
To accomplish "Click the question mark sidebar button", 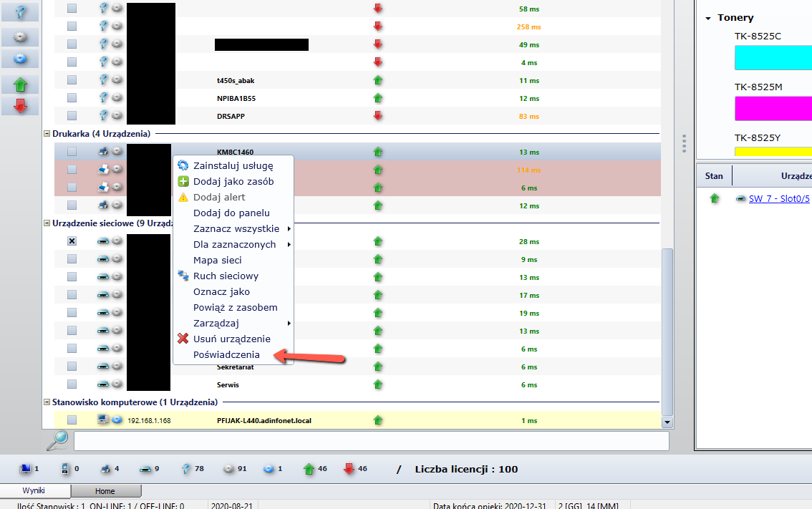I will pyautogui.click(x=20, y=11).
